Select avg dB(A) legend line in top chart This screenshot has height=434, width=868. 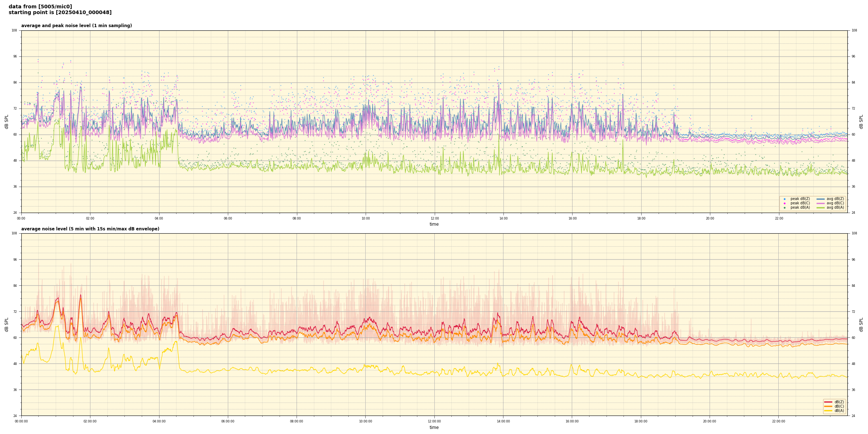click(x=821, y=208)
